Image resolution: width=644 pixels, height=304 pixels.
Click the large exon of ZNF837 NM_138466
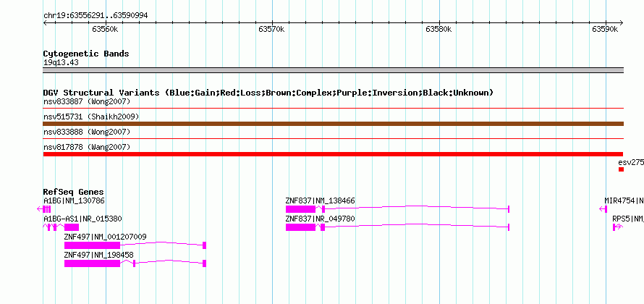[300, 209]
